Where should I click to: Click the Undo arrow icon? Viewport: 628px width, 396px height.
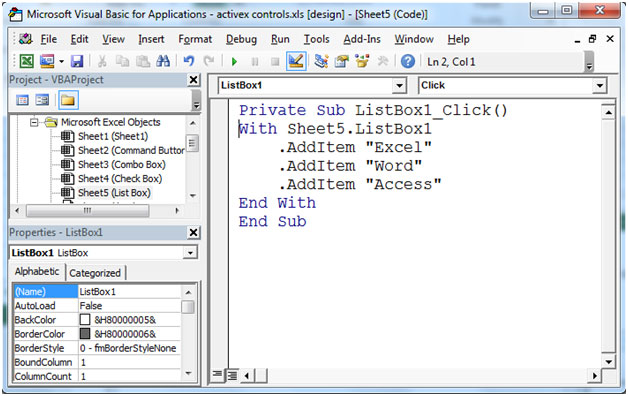(x=189, y=61)
